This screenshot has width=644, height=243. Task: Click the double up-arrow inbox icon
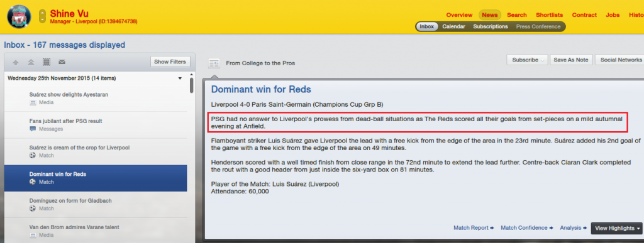31,62
